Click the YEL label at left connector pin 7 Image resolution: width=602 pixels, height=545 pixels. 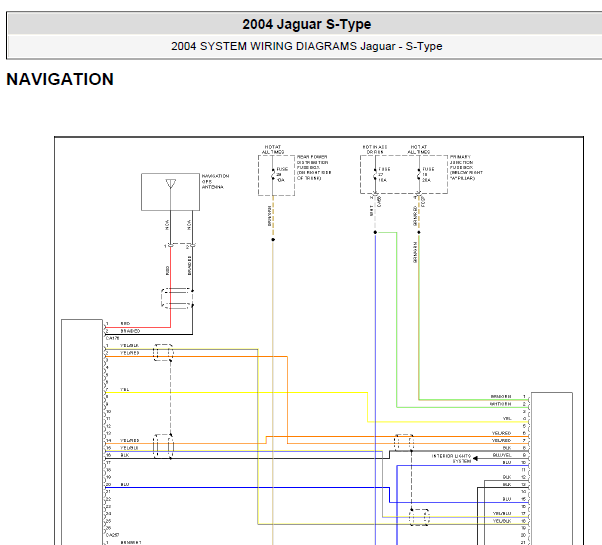coord(124,390)
